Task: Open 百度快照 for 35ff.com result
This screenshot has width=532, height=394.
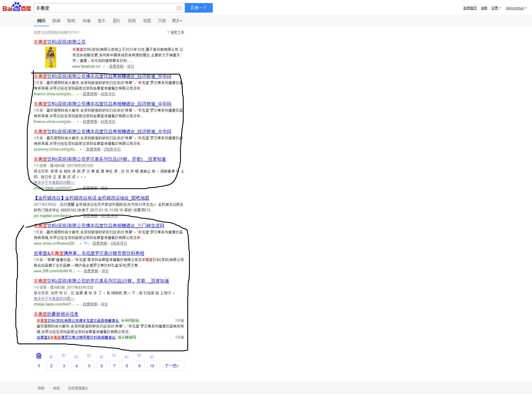Action: (91, 271)
